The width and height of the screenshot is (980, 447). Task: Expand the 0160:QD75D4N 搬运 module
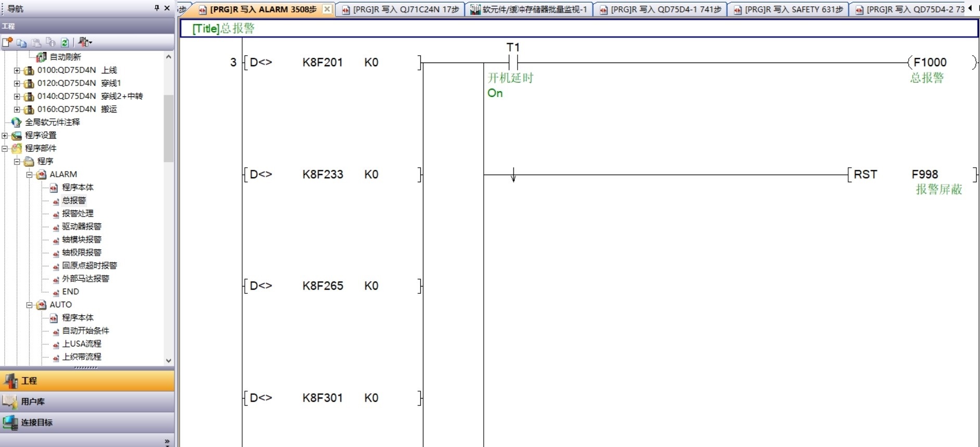click(x=17, y=109)
